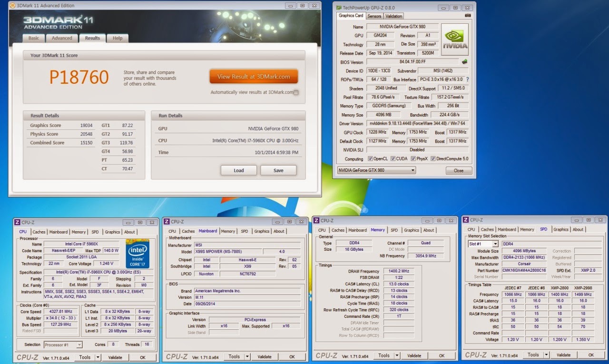Click the title bar icon of the CPU-Z Memory window

coord(316,221)
